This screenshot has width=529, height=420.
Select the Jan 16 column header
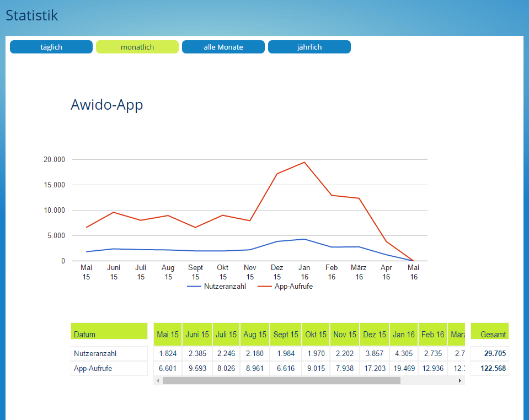(404, 335)
